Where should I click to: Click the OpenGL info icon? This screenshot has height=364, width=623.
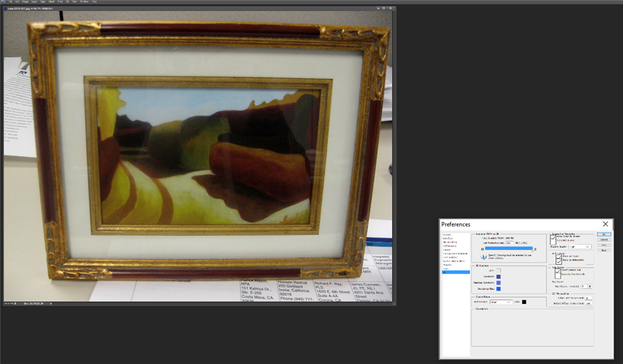pyautogui.click(x=484, y=257)
